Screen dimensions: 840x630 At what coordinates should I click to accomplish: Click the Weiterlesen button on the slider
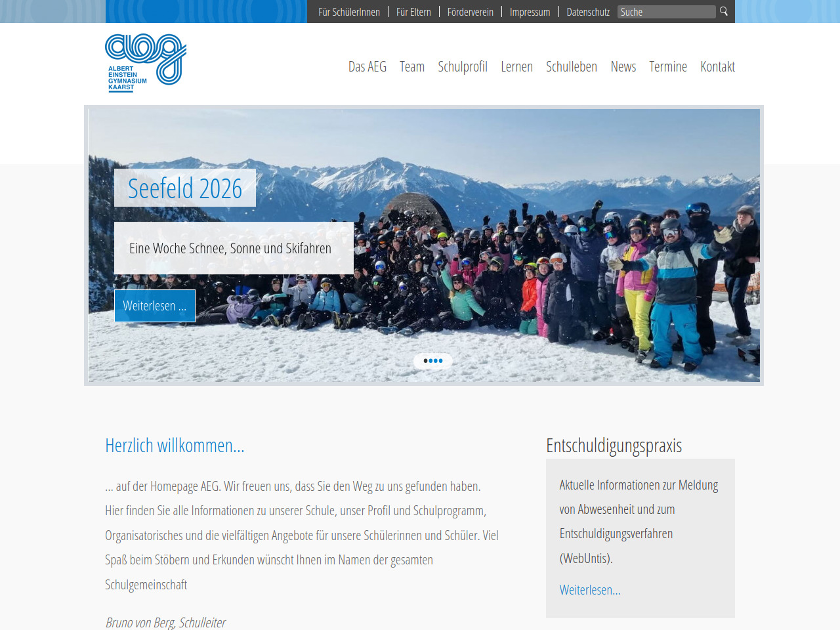[155, 306]
